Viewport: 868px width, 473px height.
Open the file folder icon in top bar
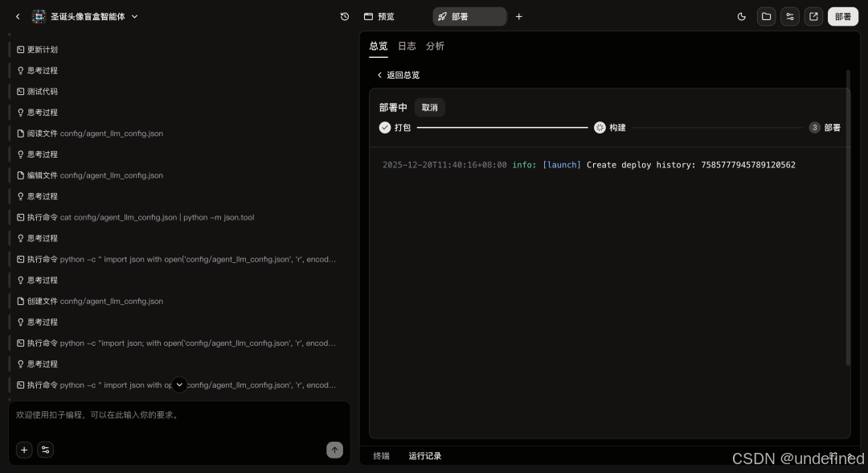click(x=766, y=17)
